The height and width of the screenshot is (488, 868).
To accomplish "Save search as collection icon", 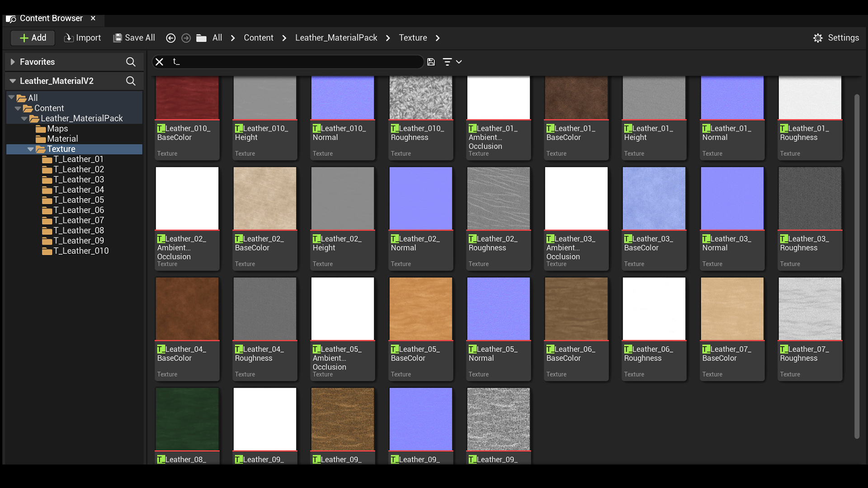I will pos(431,62).
